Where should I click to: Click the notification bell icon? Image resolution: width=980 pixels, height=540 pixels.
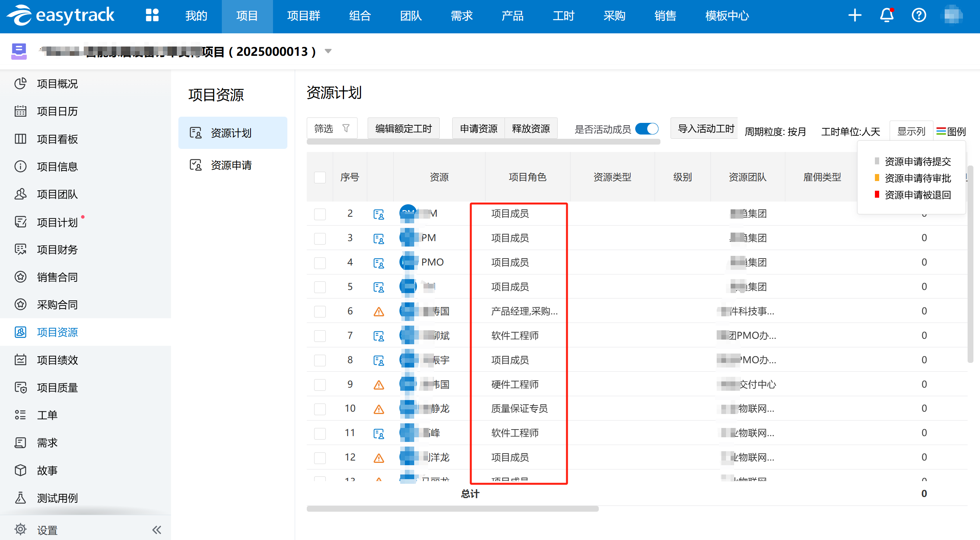[887, 16]
